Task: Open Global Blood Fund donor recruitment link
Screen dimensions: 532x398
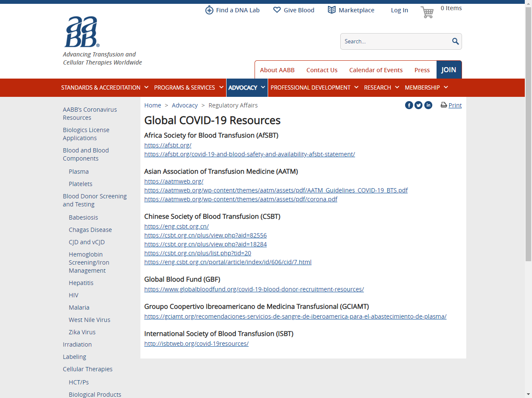Action: coord(254,289)
